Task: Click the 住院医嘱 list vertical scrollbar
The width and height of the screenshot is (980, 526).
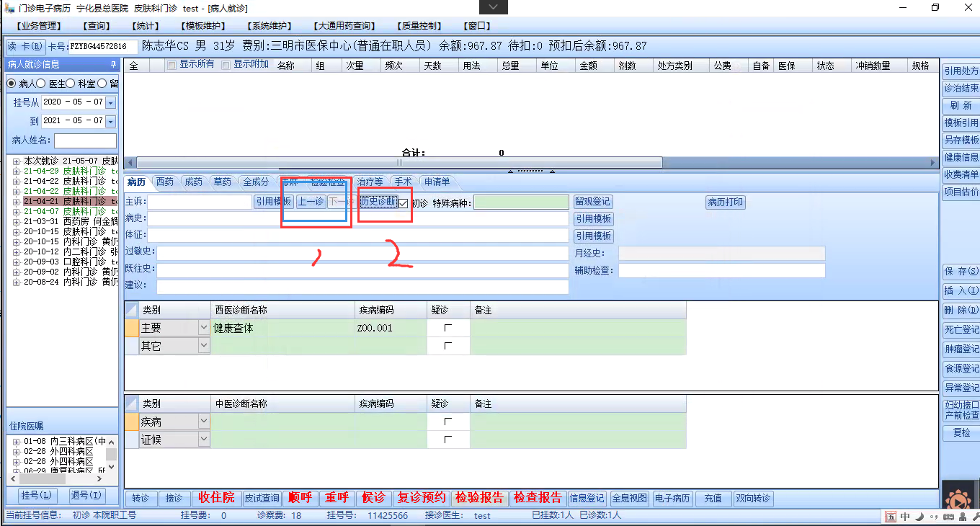Action: click(x=112, y=454)
